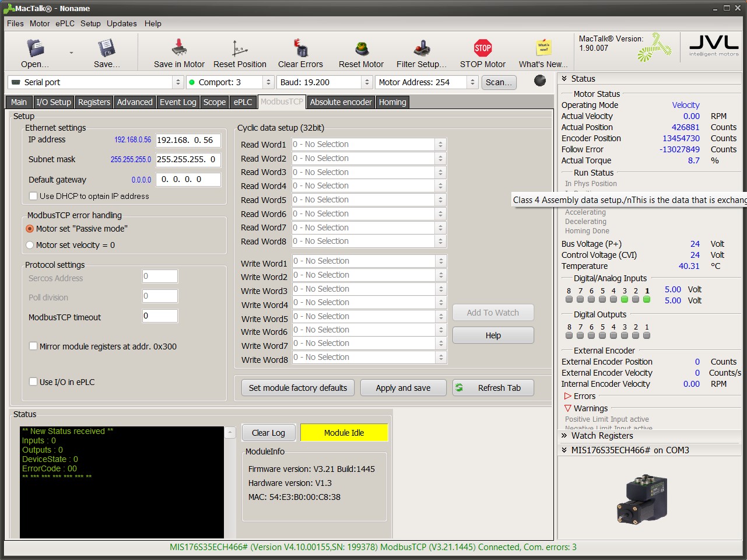Open the Serial port connection dropdown

178,82
